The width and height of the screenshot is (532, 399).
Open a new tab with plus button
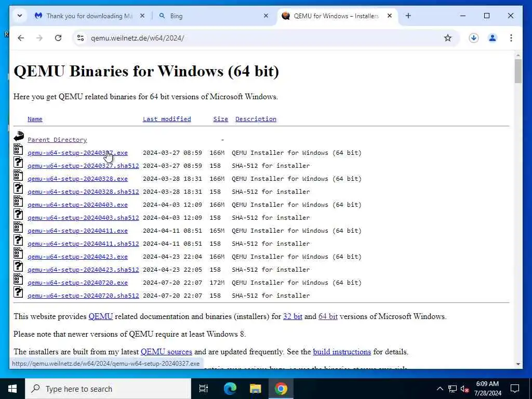(x=408, y=16)
